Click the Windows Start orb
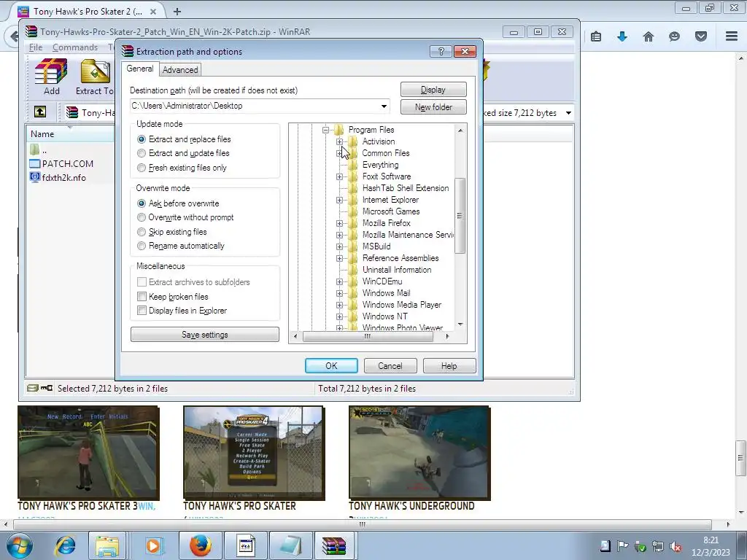The width and height of the screenshot is (747, 560). point(20,545)
